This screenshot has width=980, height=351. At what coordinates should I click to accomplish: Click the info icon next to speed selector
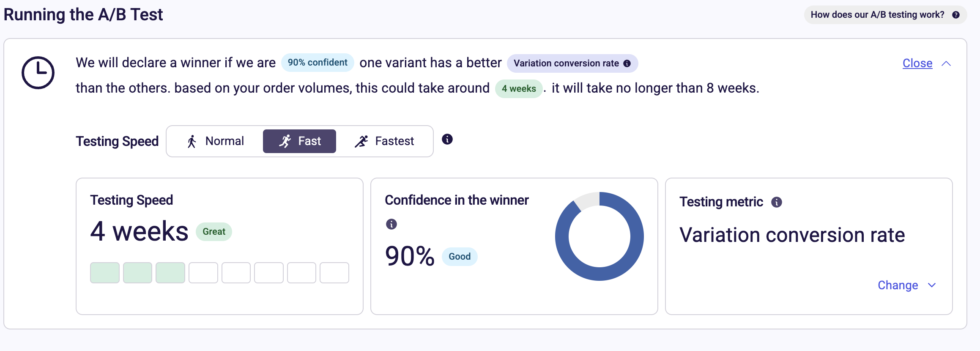(447, 139)
